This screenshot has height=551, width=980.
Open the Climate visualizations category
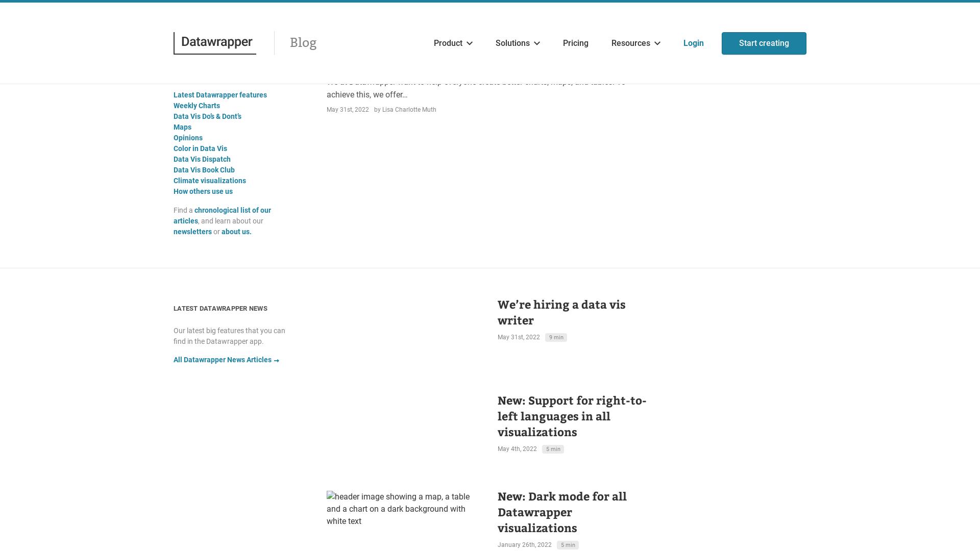[x=210, y=181]
